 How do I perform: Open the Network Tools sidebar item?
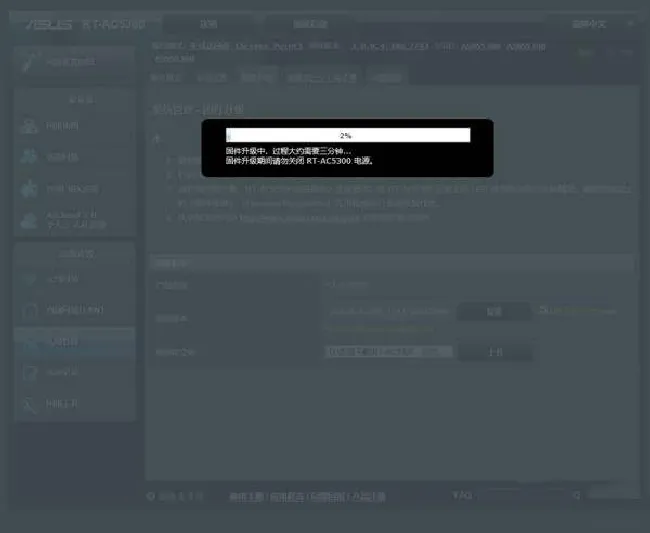click(x=75, y=403)
